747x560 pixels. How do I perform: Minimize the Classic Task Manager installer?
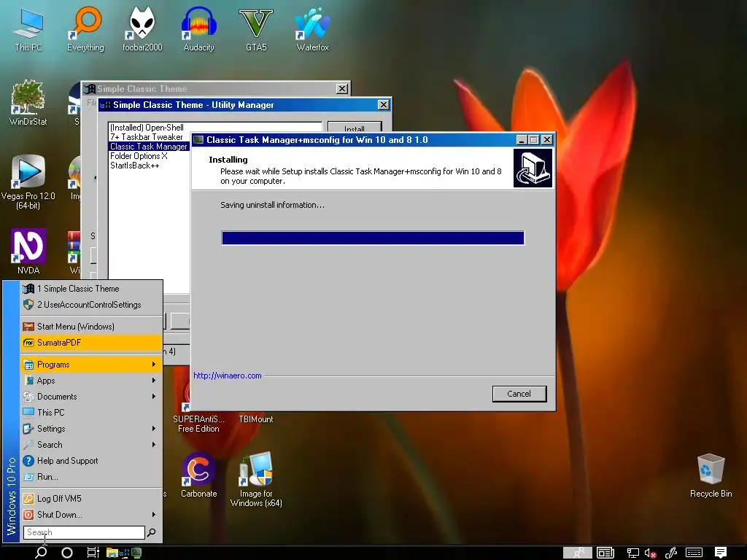click(522, 140)
